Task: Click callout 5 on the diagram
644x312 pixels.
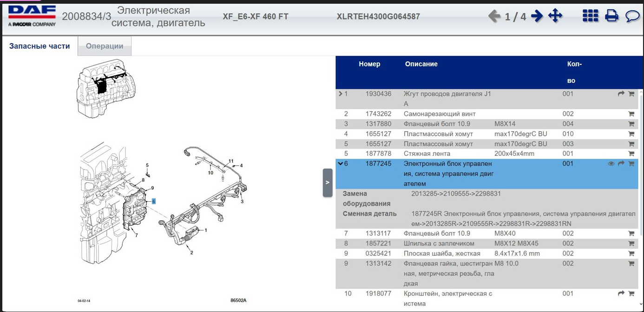Action: [147, 165]
